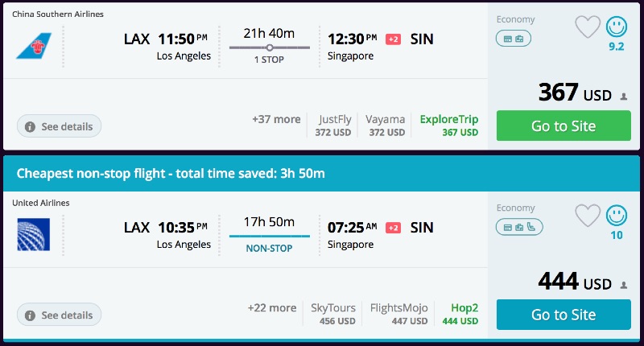
Task: Favorite the United Airlines flight with heart
Action: pyautogui.click(x=588, y=216)
